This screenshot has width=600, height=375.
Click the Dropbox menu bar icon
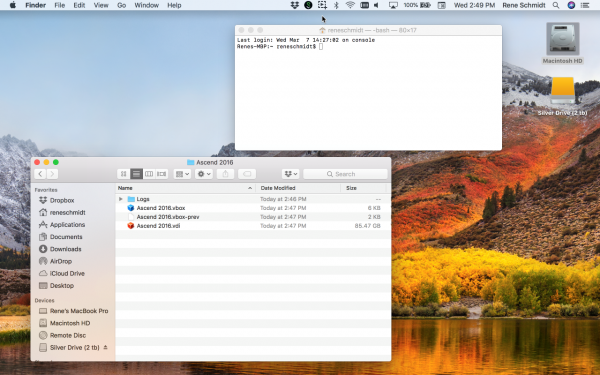coord(295,5)
